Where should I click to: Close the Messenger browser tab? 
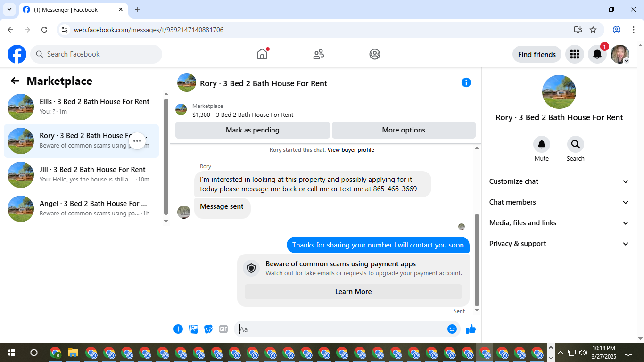(121, 9)
